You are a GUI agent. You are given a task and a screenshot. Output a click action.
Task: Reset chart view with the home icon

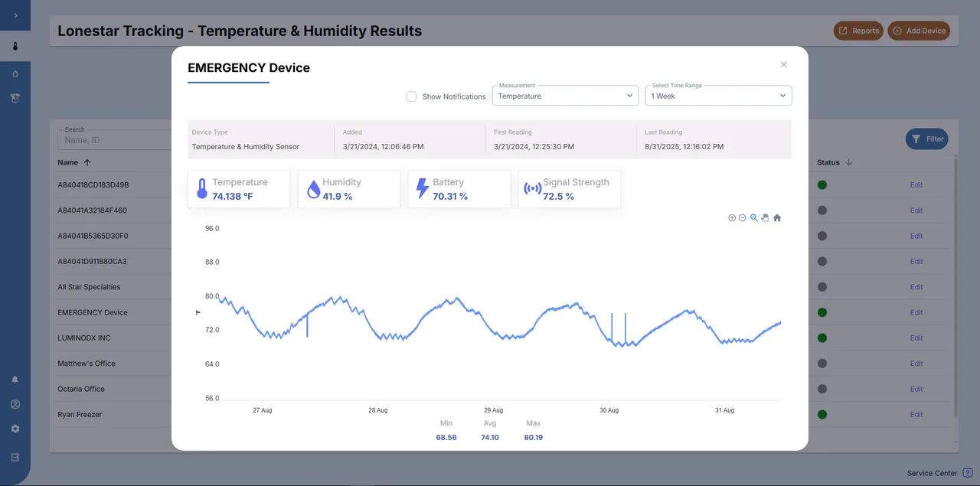pos(776,217)
